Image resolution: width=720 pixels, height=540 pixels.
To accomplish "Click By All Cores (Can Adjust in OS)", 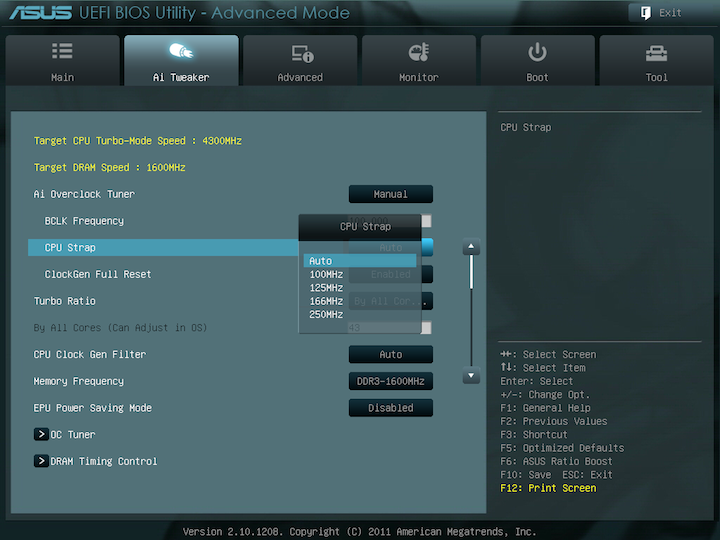I will 120,327.
